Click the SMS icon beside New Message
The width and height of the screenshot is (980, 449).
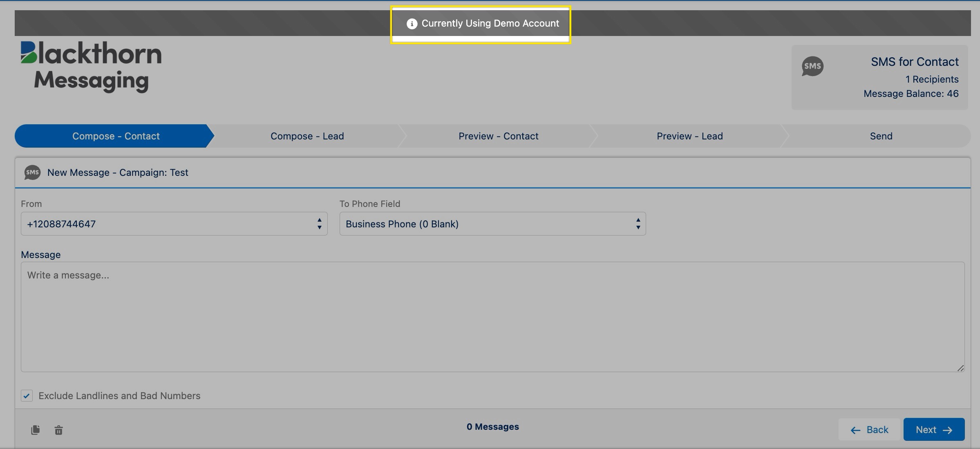point(32,173)
